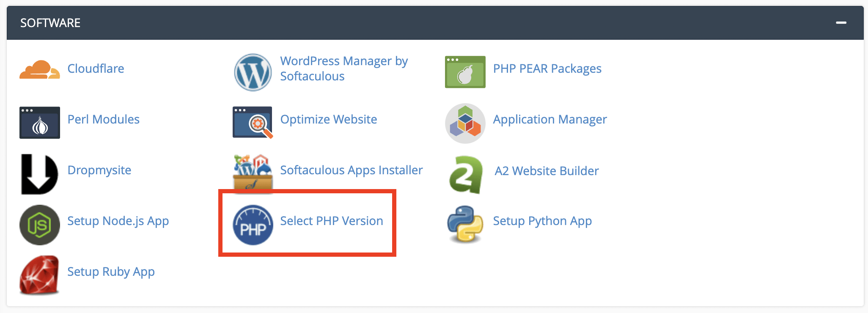Open the Perl Modules link

click(x=104, y=119)
